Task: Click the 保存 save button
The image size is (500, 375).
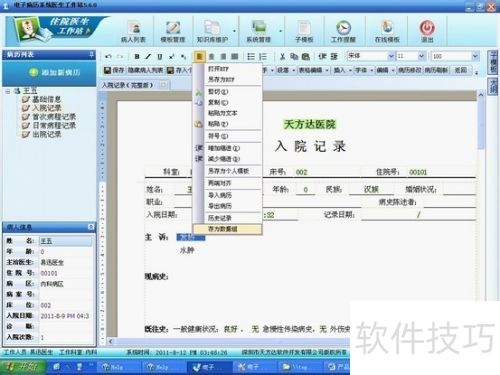Action: coord(114,70)
